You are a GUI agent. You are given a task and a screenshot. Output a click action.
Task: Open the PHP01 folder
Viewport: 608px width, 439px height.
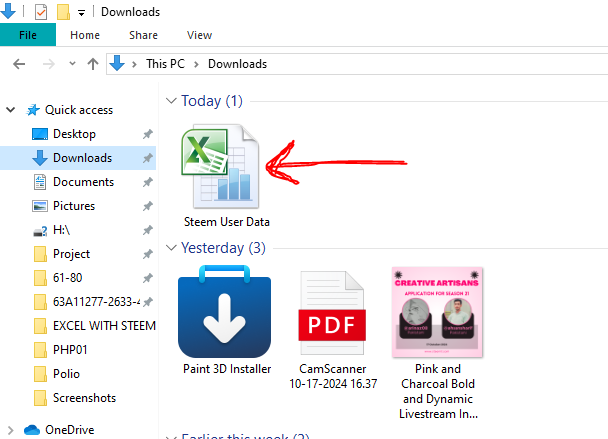pyautogui.click(x=70, y=350)
